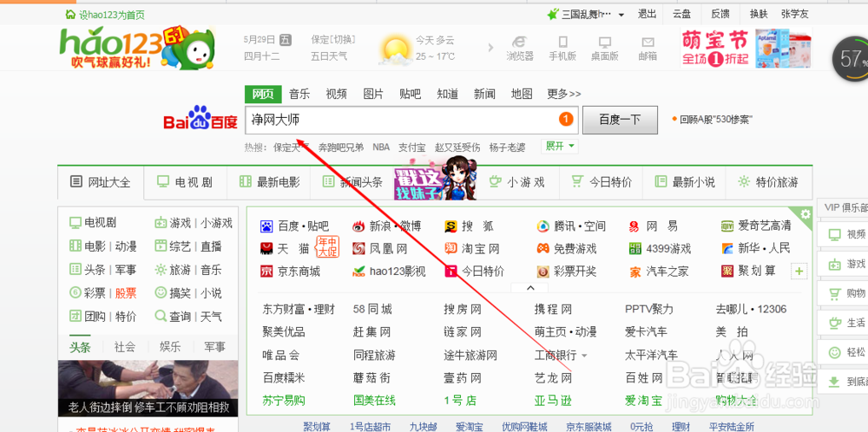This screenshot has width=868, height=432.
Task: Open 凤凰网 site link
Action: pos(380,248)
